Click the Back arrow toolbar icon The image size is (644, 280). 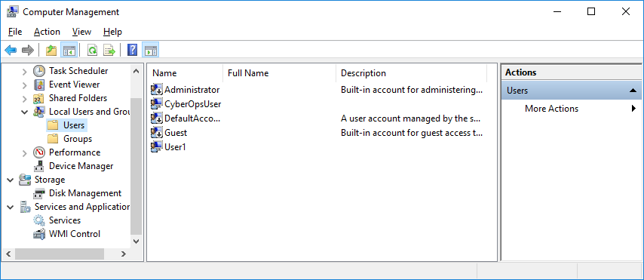click(x=11, y=51)
